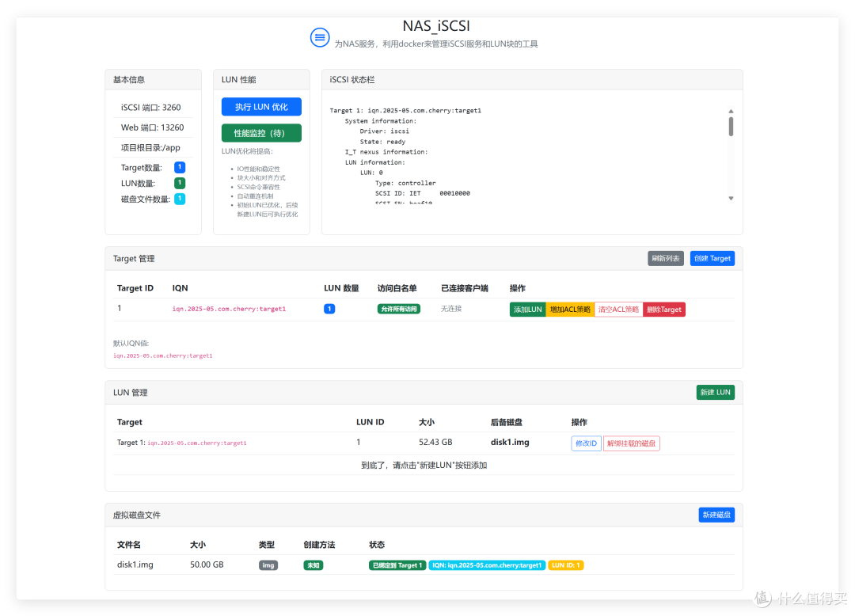Click the 允许所有访问 whitelist badge
The width and height of the screenshot is (855, 616).
[x=398, y=309]
